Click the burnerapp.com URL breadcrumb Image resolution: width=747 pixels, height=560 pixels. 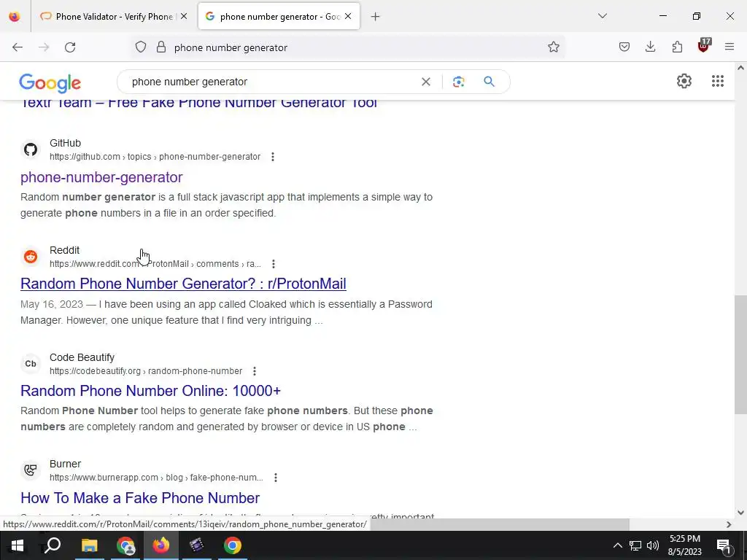click(156, 478)
